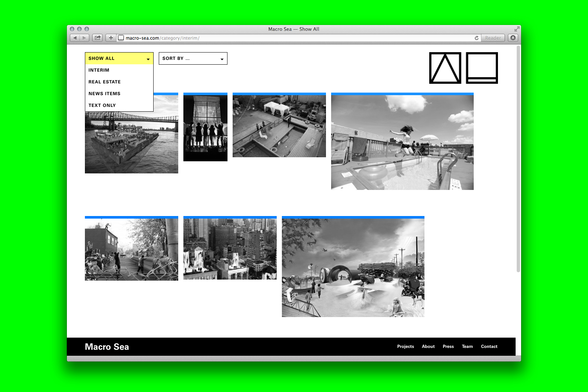This screenshot has height=392, width=588.
Task: Click the add bookmark plus button
Action: click(111, 38)
